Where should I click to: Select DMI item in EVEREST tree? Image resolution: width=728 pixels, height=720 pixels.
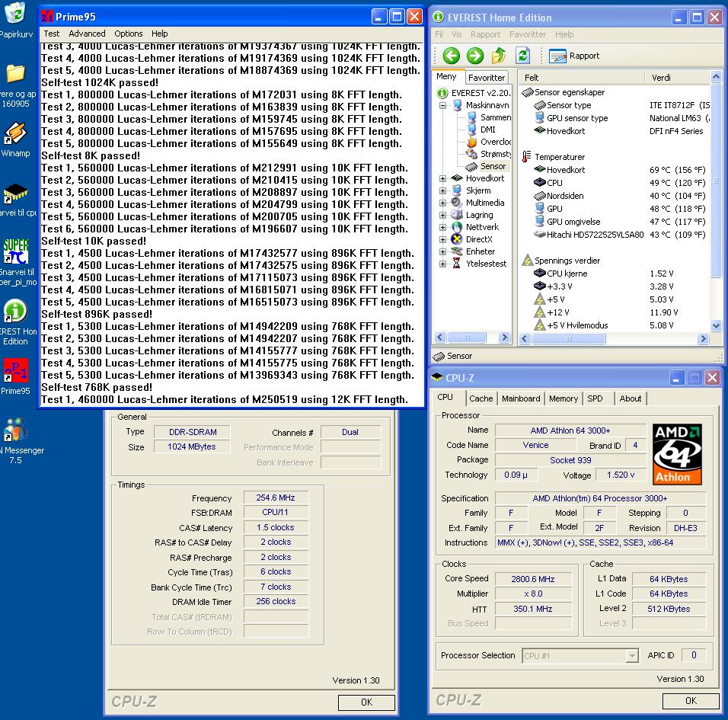[x=481, y=130]
